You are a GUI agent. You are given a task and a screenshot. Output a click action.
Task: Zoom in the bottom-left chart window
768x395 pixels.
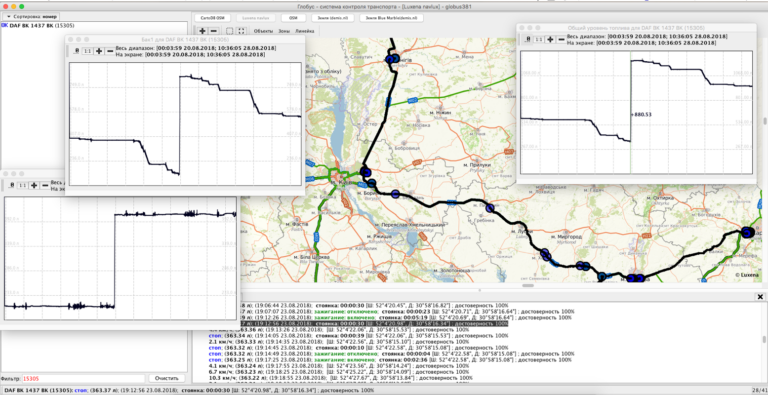point(34,185)
